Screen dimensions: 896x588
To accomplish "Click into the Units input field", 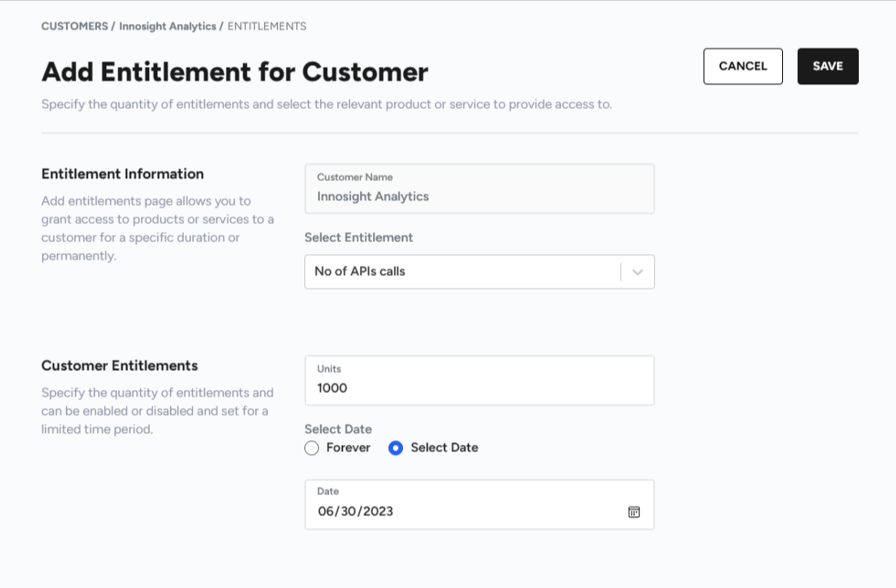I will pos(479,387).
